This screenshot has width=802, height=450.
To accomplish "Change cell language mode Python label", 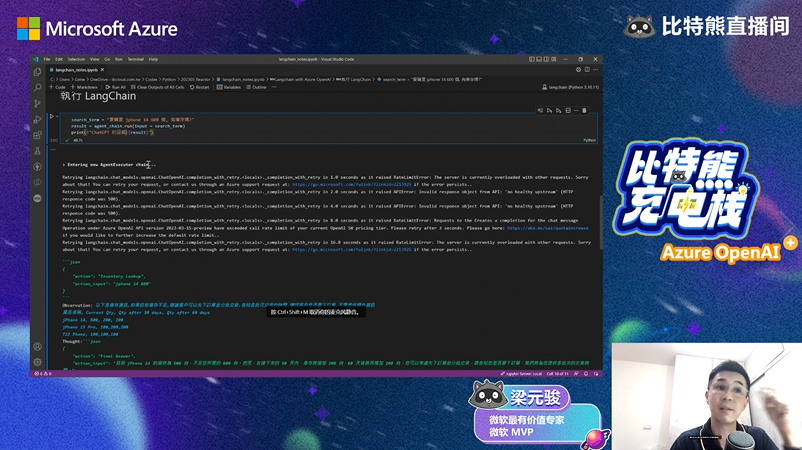I will (589, 140).
